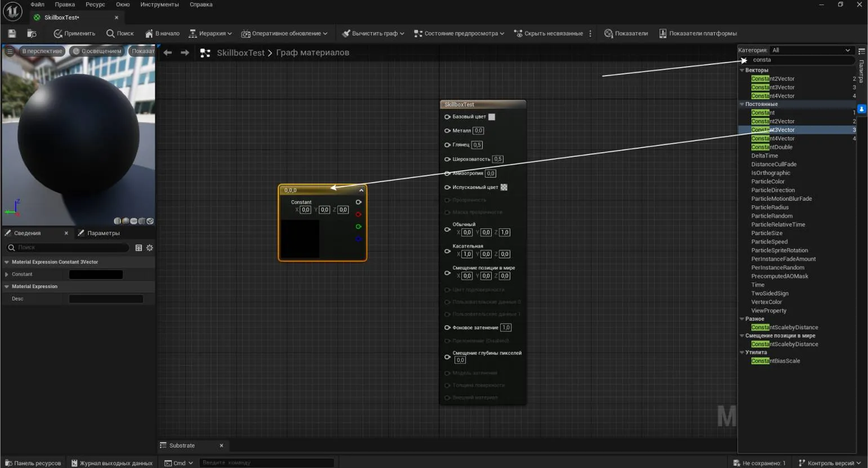Switch to the Параметры tab
This screenshot has height=468, width=868.
(99, 233)
